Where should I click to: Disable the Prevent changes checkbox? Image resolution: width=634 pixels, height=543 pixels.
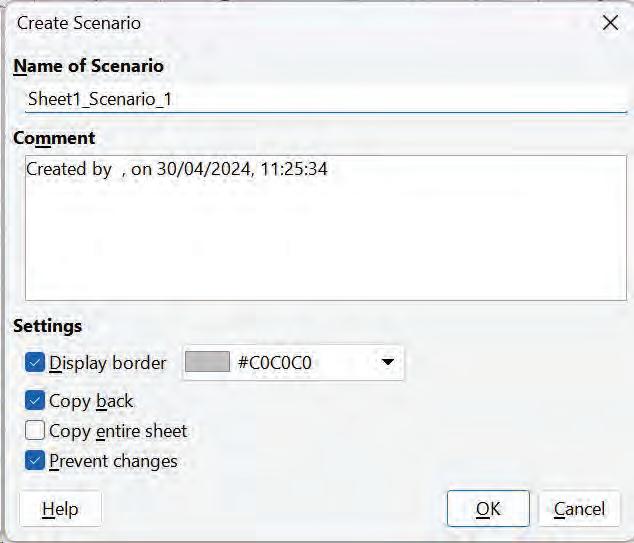pyautogui.click(x=35, y=461)
